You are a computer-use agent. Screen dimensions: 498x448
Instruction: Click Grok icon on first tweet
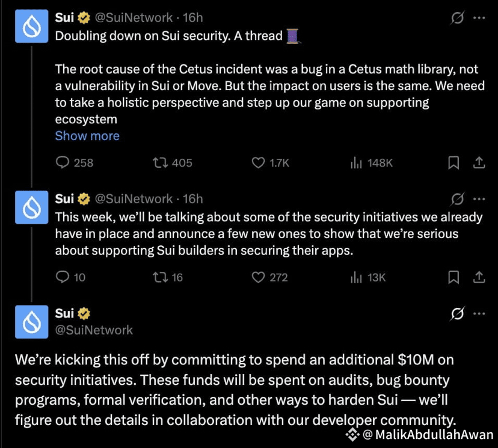457,18
